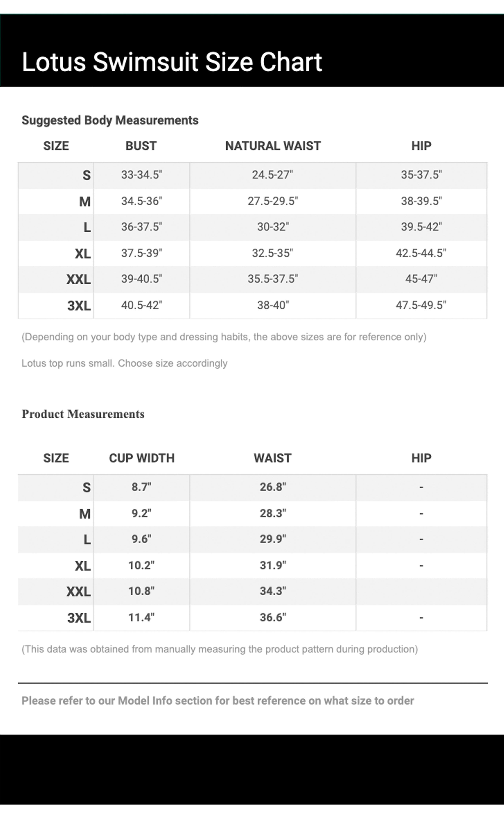This screenshot has height=819, width=504.
Task: Click the 28.3" product waist value
Action: click(x=273, y=513)
